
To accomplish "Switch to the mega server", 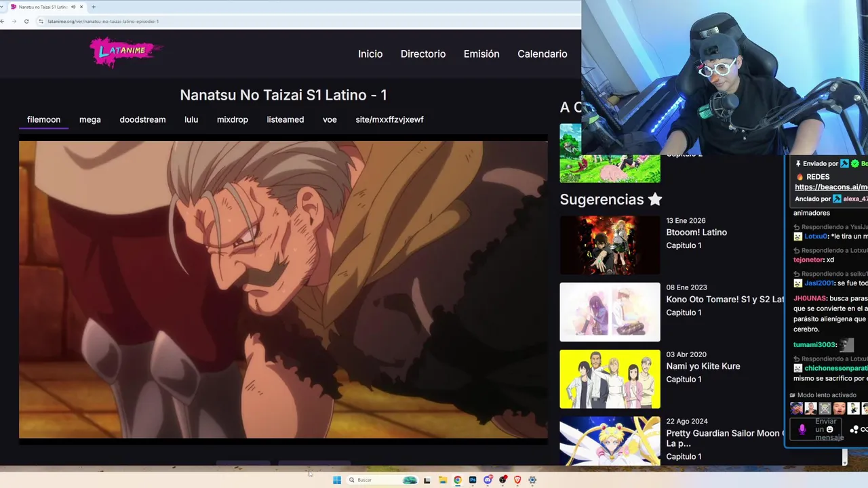I will [x=90, y=119].
